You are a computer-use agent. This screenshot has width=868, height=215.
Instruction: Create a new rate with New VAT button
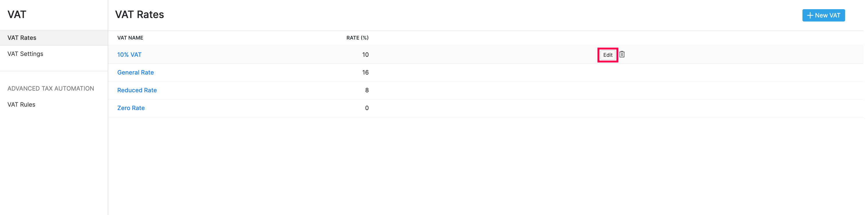coord(823,15)
